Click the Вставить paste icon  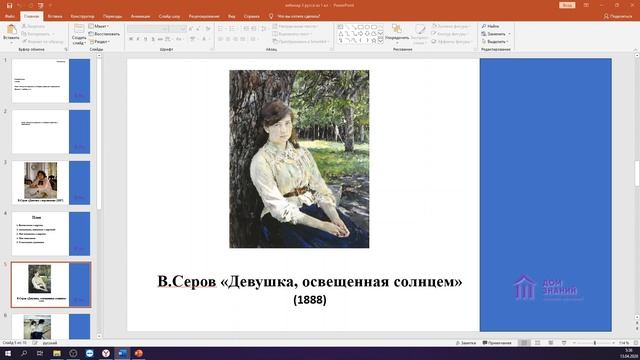(x=11, y=29)
